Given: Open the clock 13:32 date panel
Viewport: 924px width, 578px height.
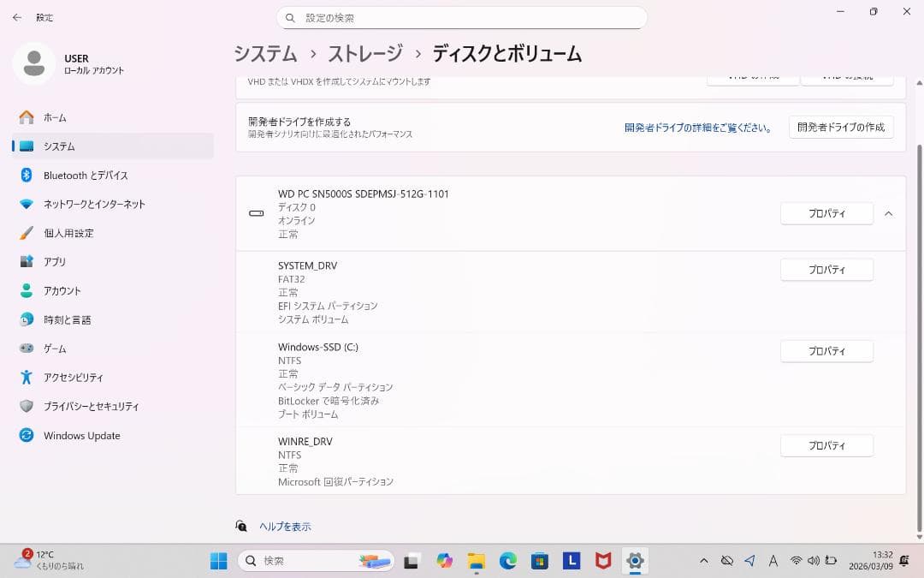Looking at the screenshot, I should tap(871, 561).
